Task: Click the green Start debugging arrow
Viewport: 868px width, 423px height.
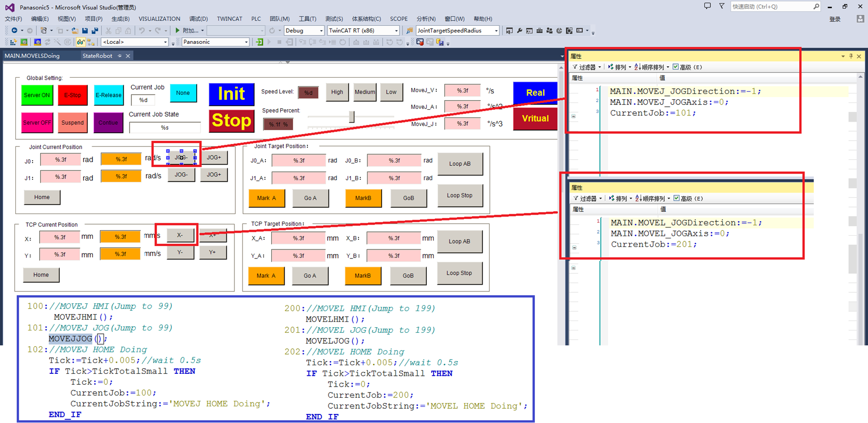Action: 178,31
